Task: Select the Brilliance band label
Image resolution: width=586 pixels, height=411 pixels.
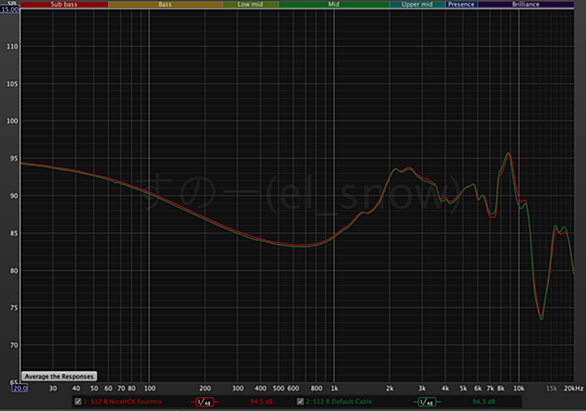Action: tap(526, 4)
